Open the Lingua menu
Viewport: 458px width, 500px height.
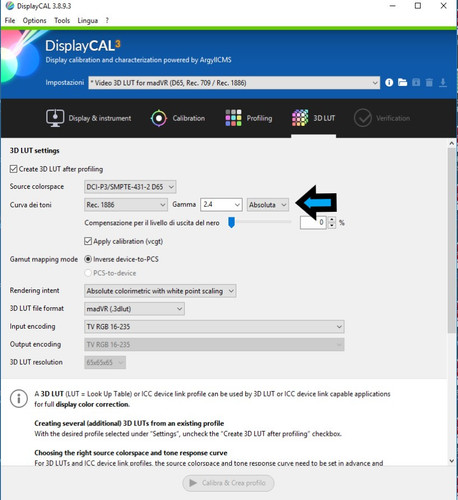tap(88, 21)
